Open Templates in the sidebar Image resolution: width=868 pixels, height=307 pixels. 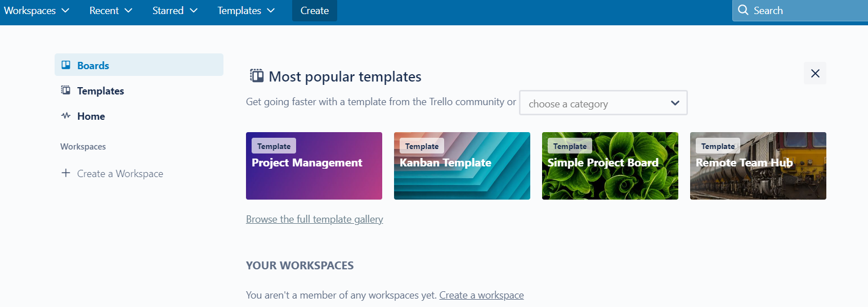pos(139,91)
